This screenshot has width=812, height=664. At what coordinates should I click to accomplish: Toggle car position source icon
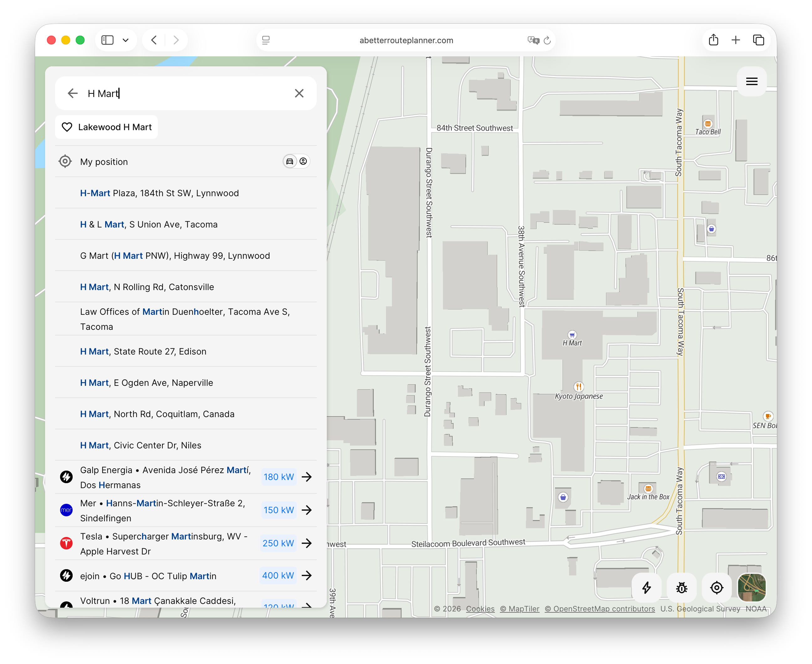(290, 161)
